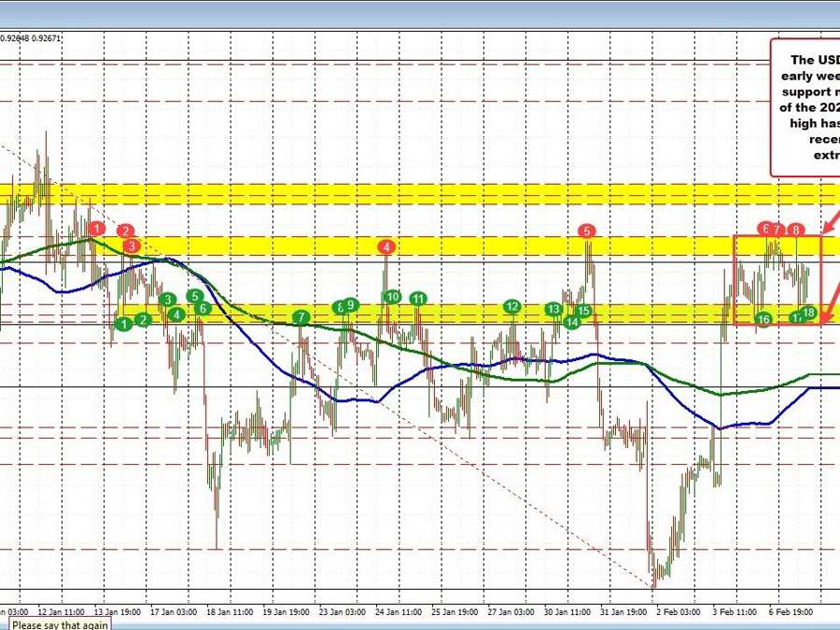Select green marker number 11
Screen dimensions: 840x630
(x=419, y=299)
